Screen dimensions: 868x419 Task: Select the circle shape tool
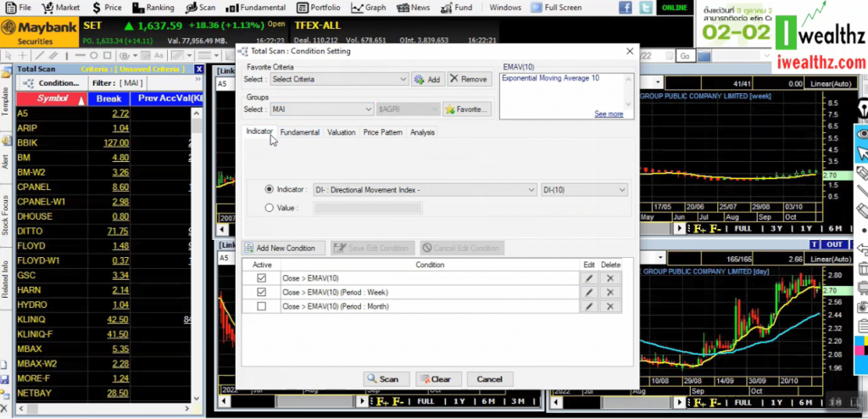point(93,55)
